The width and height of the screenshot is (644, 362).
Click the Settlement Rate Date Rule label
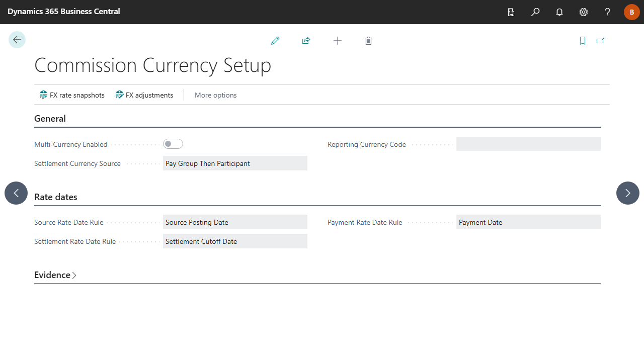click(75, 241)
